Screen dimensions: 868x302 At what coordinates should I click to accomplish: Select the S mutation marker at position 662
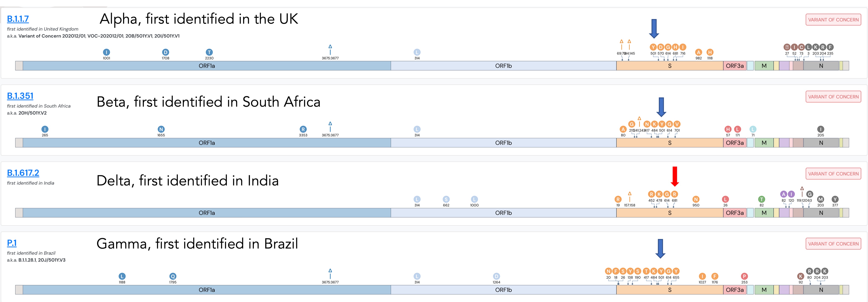[446, 199]
